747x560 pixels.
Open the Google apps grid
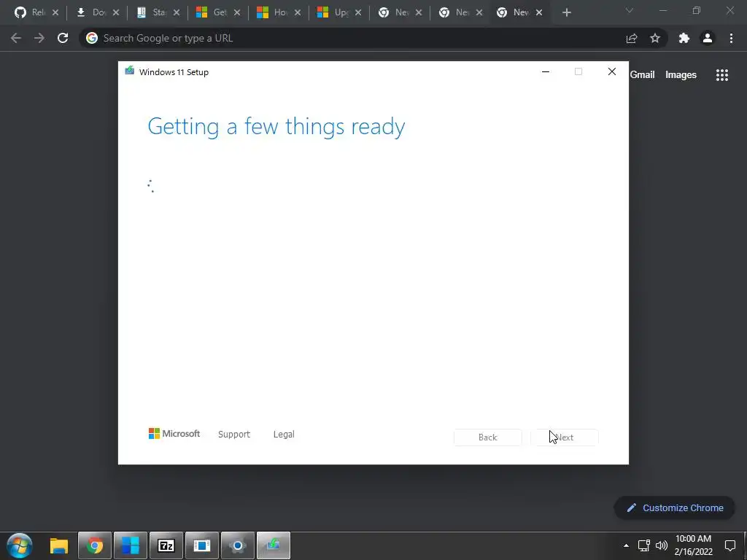(x=722, y=75)
